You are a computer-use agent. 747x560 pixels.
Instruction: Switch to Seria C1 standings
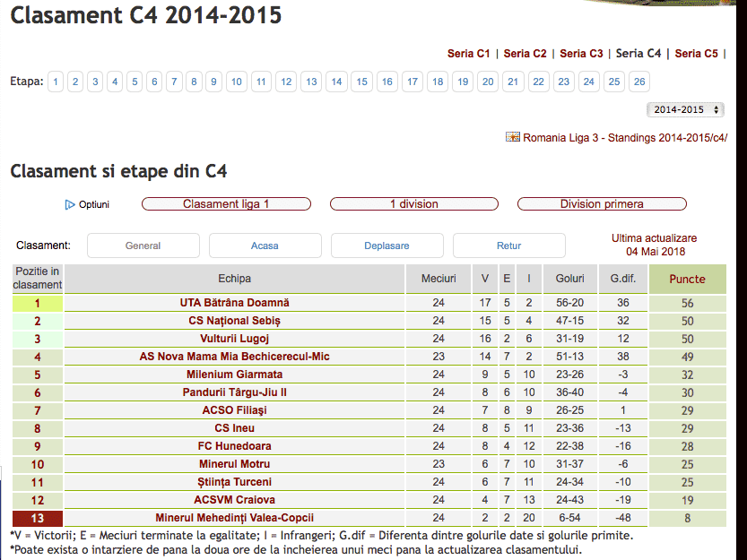(x=468, y=54)
